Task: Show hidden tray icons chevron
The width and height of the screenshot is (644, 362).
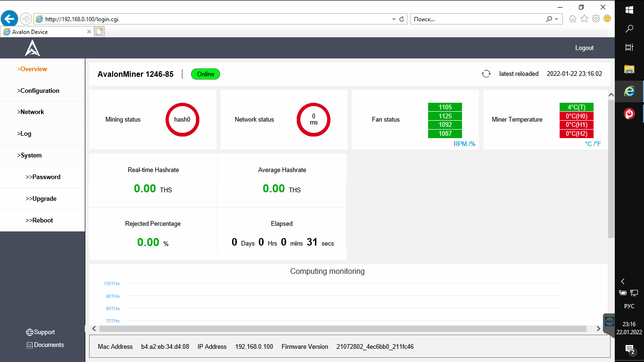Action: tap(623, 281)
